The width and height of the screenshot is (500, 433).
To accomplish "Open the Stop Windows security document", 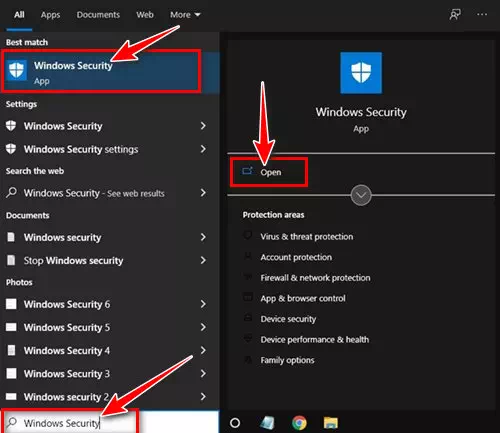I will (73, 261).
